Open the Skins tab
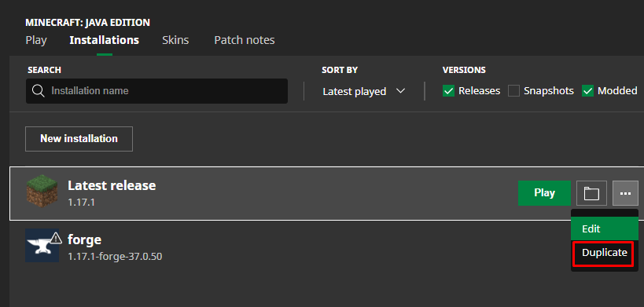 click(x=175, y=40)
